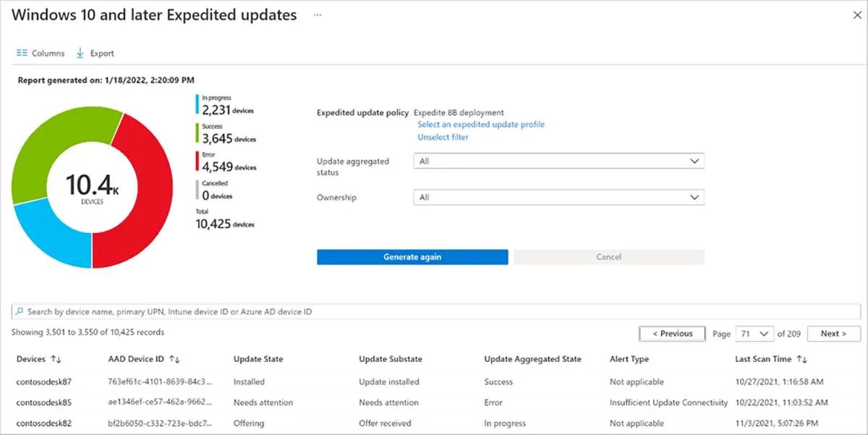Click the green Success segment of the donut chart
This screenshot has height=435, width=868.
(x=67, y=129)
